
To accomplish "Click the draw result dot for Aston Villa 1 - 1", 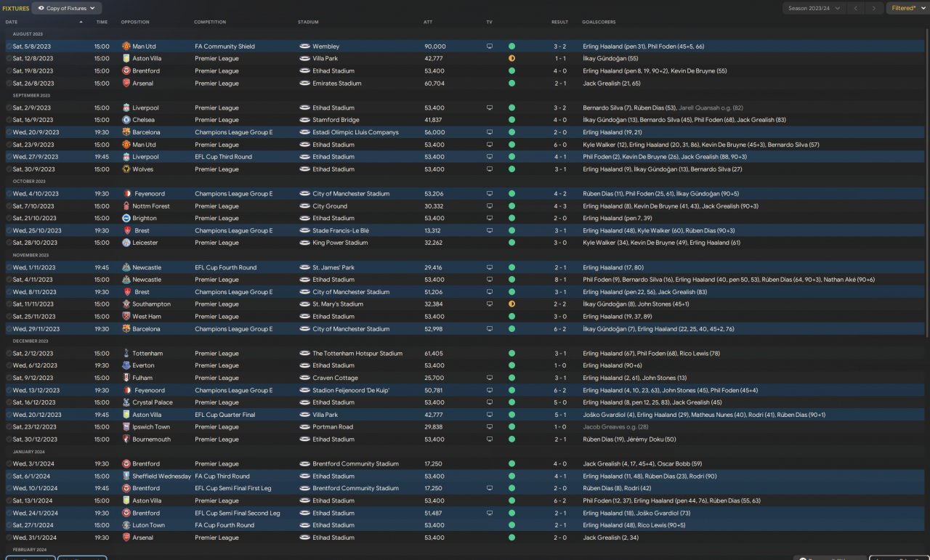I will [511, 59].
